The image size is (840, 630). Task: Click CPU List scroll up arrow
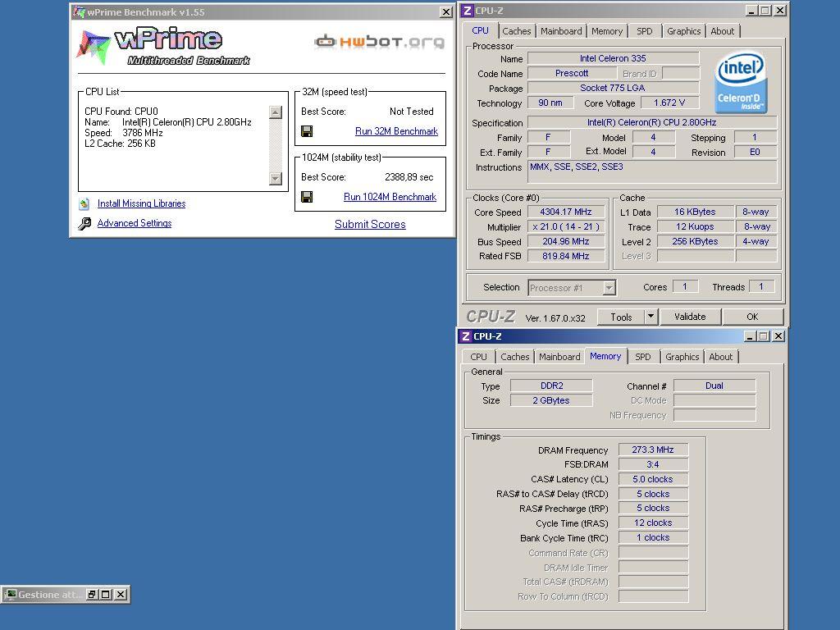point(276,112)
